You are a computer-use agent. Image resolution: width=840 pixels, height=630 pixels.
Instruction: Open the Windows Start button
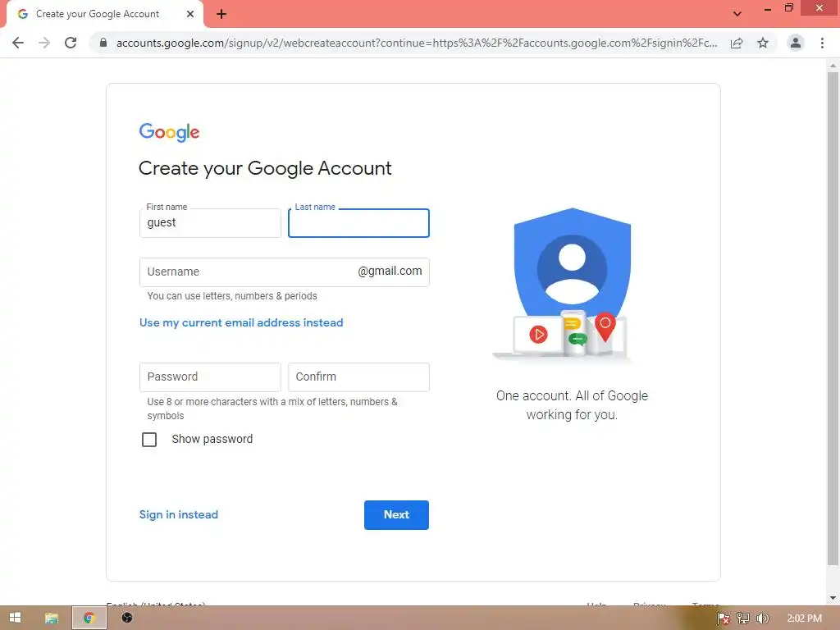[16, 618]
